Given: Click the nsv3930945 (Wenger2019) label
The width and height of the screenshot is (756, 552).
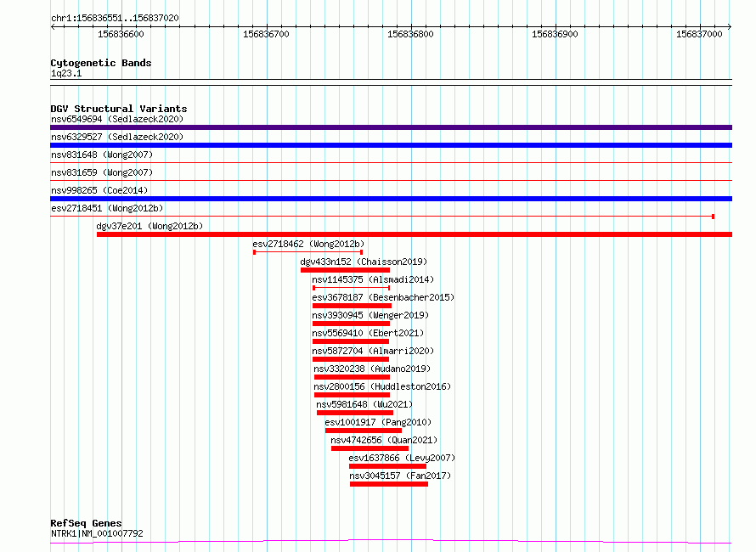Looking at the screenshot, I should tap(370, 315).
